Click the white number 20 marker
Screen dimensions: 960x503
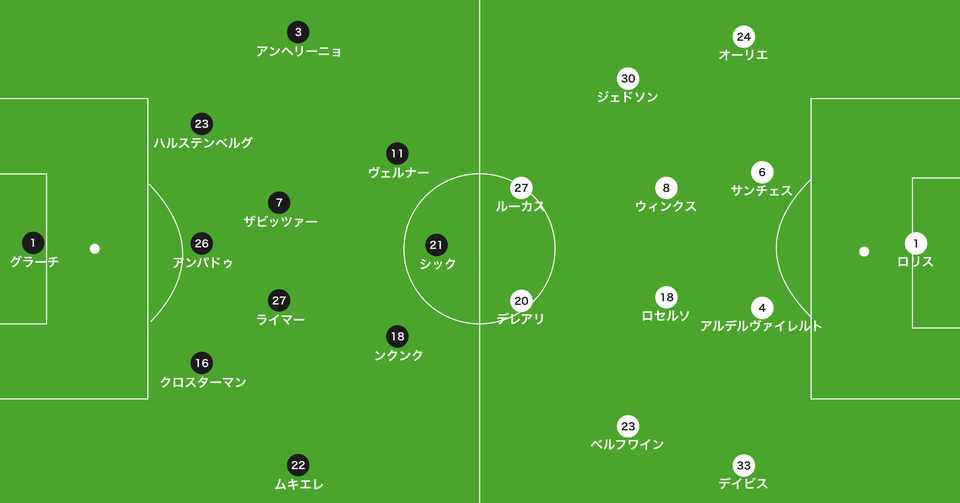pos(521,300)
